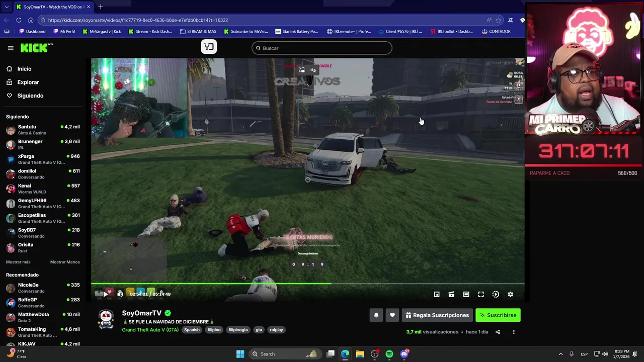
Task: Toggle notification bell for SoyOmarTV
Action: 376,315
